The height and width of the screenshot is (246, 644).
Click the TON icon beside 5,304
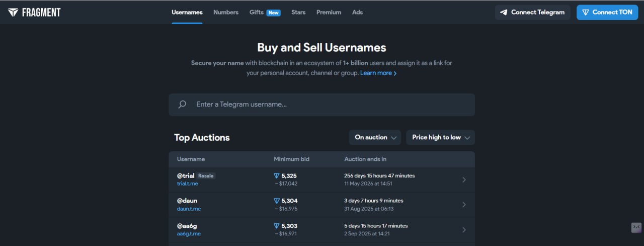point(276,201)
